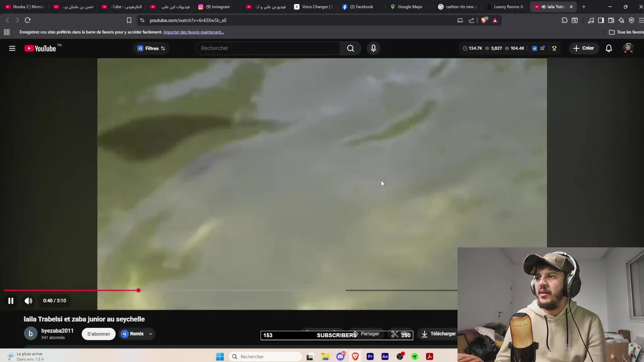Click the 134.7K stat in stats bar

(472, 48)
